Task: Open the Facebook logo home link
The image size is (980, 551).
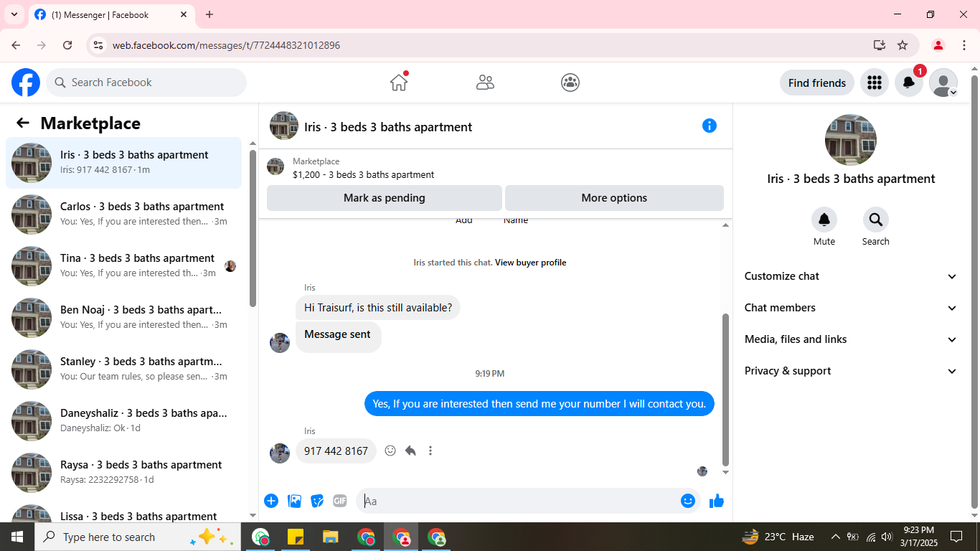Action: [x=26, y=83]
